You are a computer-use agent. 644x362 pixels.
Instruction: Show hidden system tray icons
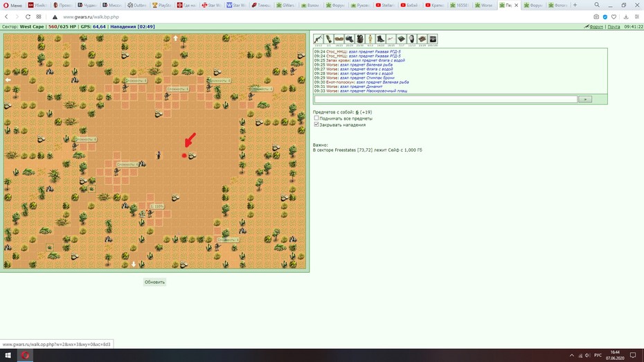571,356
